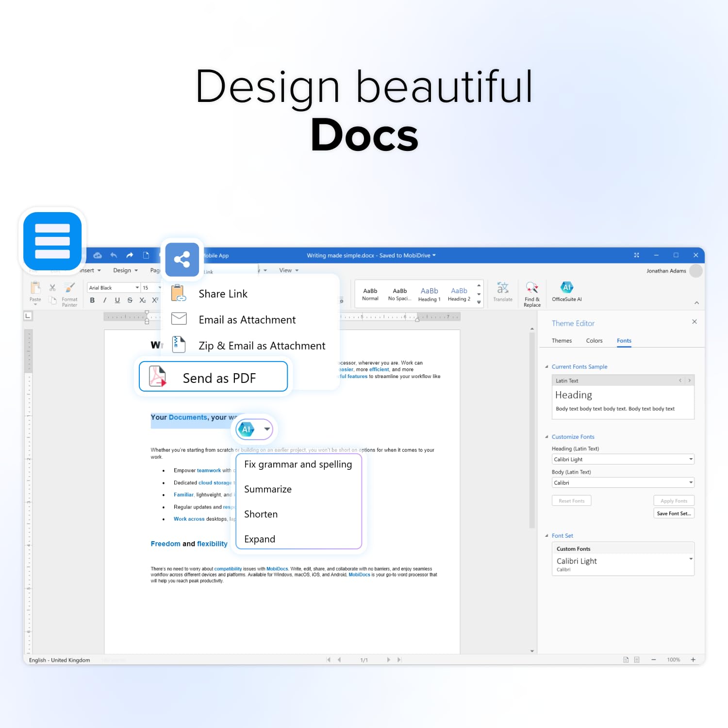This screenshot has width=728, height=728.
Task: Toggle superscript formatting
Action: point(155,300)
